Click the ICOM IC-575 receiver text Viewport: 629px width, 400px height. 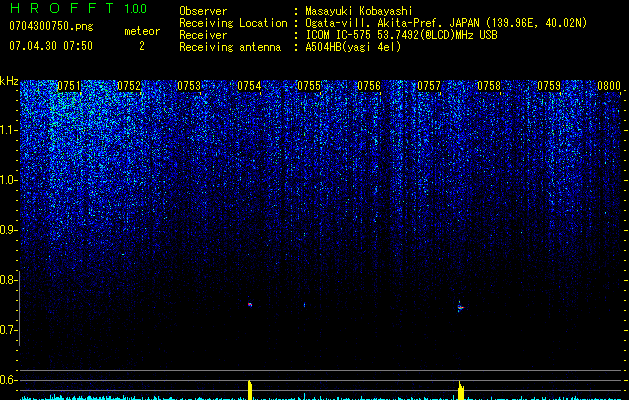(x=401, y=35)
